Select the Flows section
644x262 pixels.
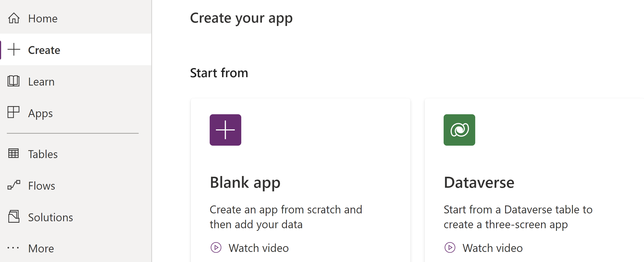click(x=42, y=185)
